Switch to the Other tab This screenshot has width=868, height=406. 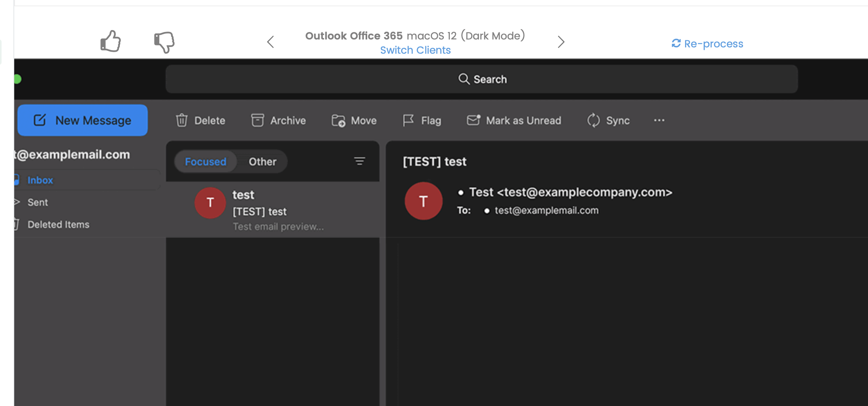tap(262, 162)
